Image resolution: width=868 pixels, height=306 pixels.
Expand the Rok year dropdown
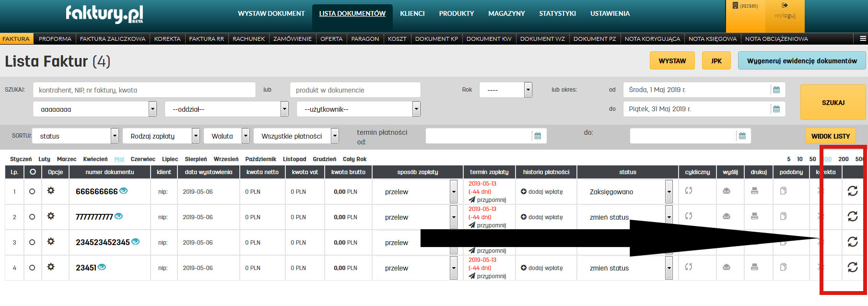pos(528,90)
